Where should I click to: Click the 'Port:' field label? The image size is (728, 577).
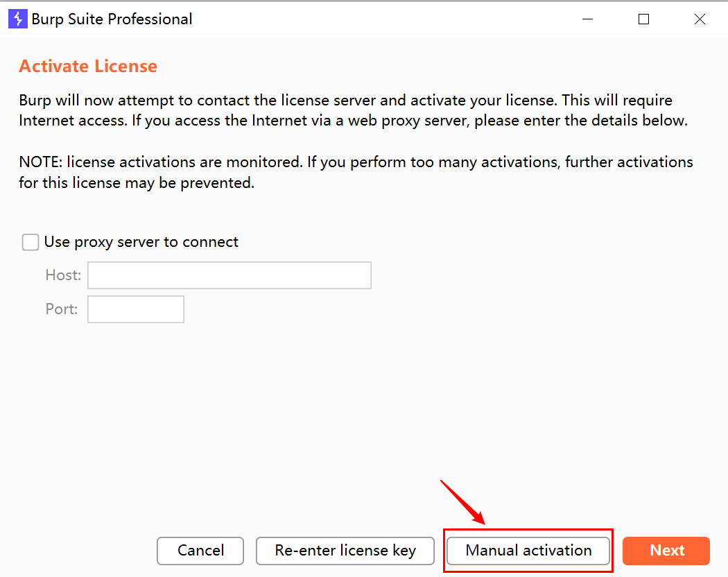(62, 309)
